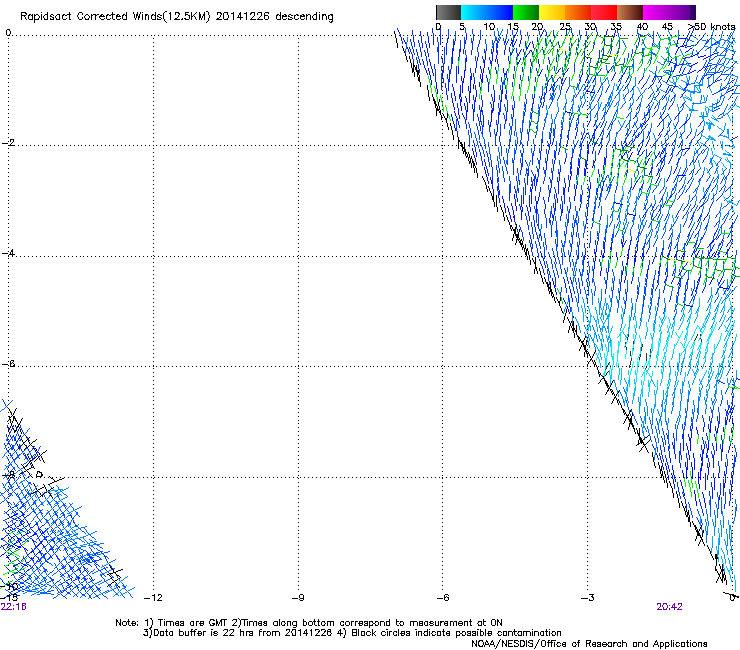Click the brown 35-40 knots color swatch
Screen dimensions: 740x650
click(630, 12)
